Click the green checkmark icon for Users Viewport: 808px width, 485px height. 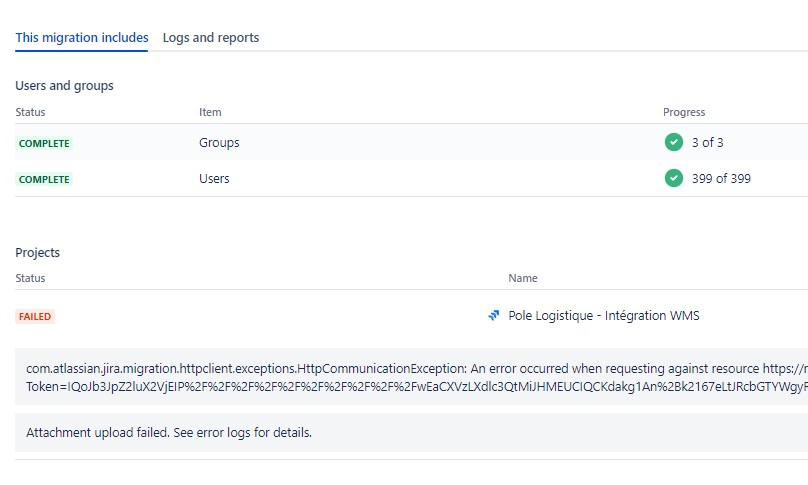(x=674, y=178)
